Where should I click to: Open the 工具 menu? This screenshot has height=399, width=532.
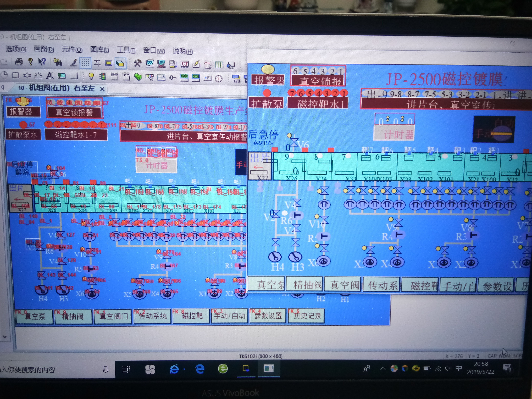click(126, 50)
